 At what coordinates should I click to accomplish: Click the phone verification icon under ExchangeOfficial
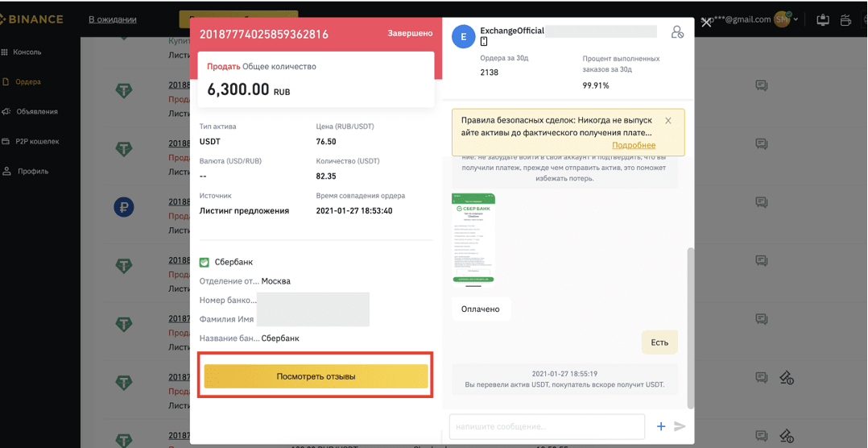484,42
